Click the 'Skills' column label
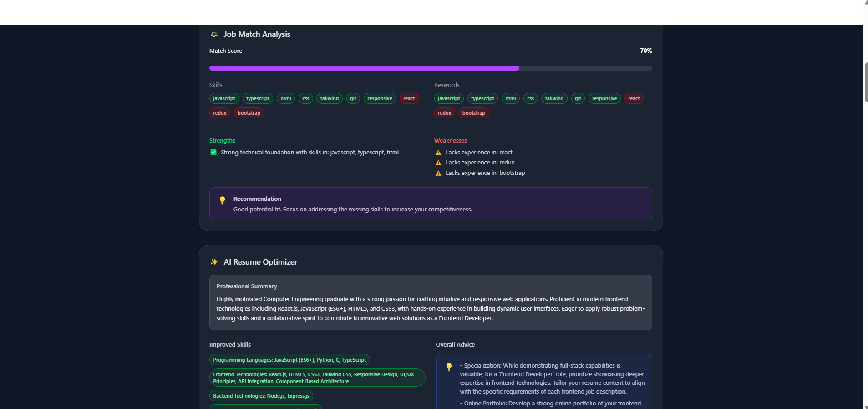Viewport: 868px width, 409px height. 216,85
